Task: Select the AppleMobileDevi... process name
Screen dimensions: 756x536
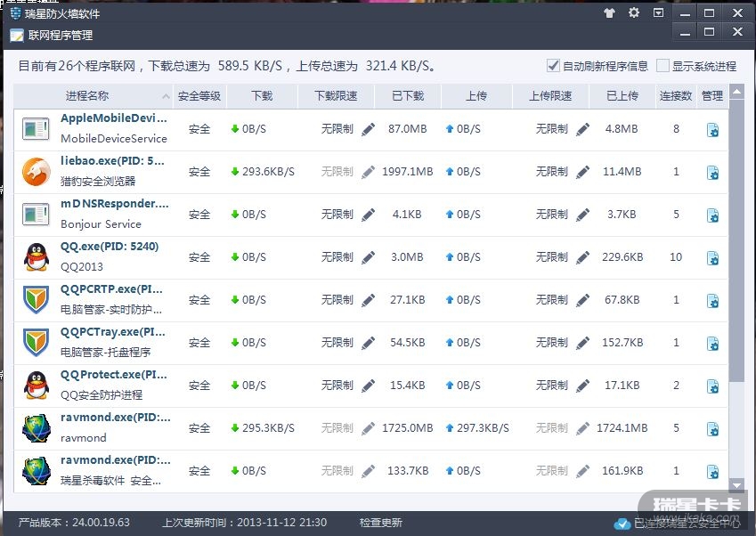Action: [114, 118]
